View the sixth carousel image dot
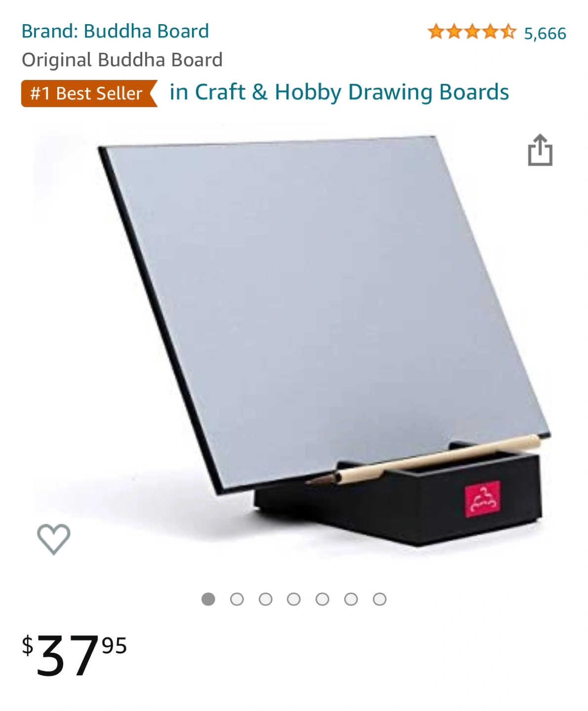Viewport: 588px width, 711px height. [351, 599]
